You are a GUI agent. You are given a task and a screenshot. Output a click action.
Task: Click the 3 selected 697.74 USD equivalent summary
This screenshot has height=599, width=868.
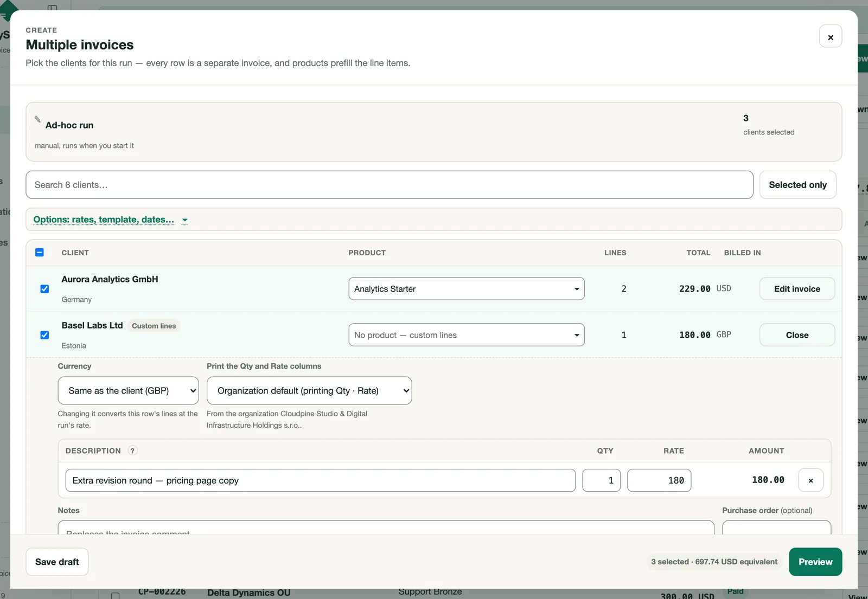pos(714,562)
